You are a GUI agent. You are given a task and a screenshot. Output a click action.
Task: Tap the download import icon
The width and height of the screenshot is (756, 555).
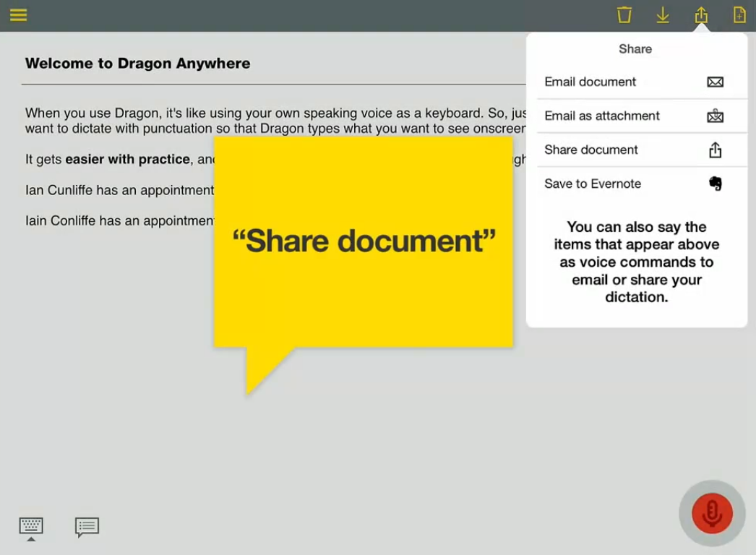pos(663,15)
